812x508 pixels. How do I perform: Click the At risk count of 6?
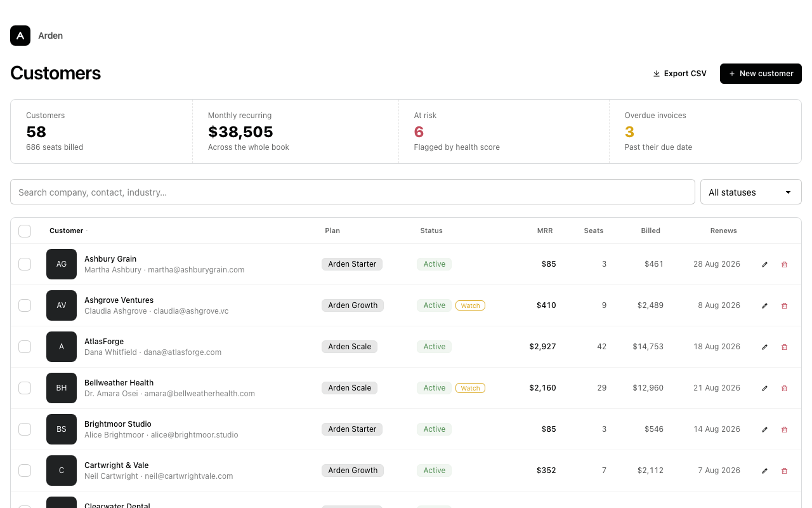pyautogui.click(x=419, y=132)
